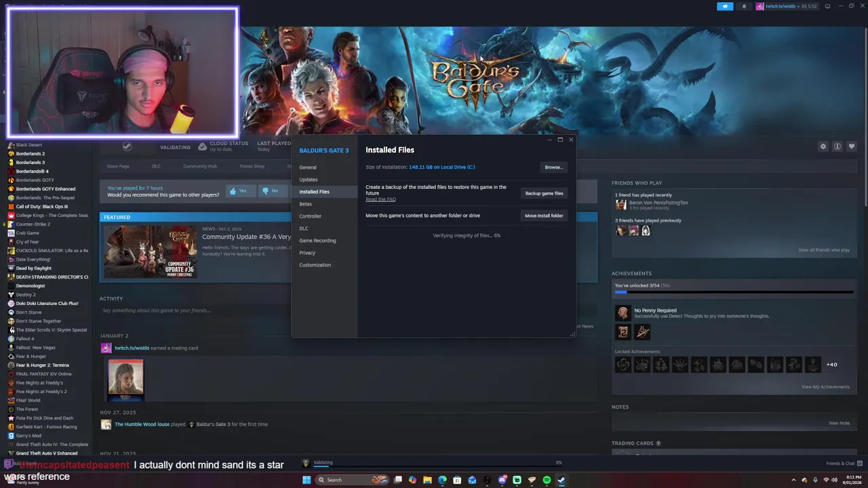Viewport: 868px width, 488px height.
Task: Select Installed Files in properties sidebar
Action: (x=315, y=192)
